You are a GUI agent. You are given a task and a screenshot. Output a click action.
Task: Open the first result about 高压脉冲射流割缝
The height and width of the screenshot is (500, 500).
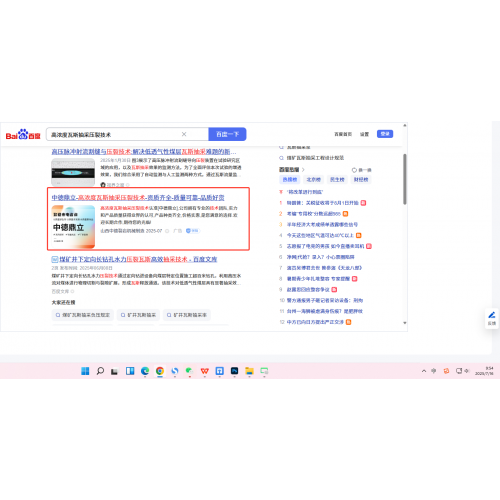point(144,152)
